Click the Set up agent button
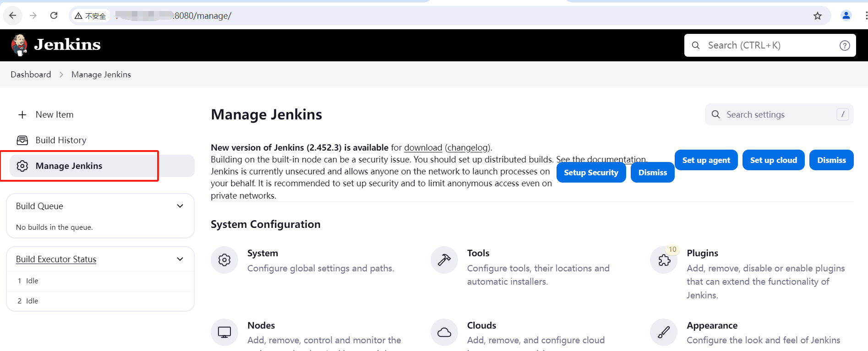868x351 pixels. [x=706, y=160]
